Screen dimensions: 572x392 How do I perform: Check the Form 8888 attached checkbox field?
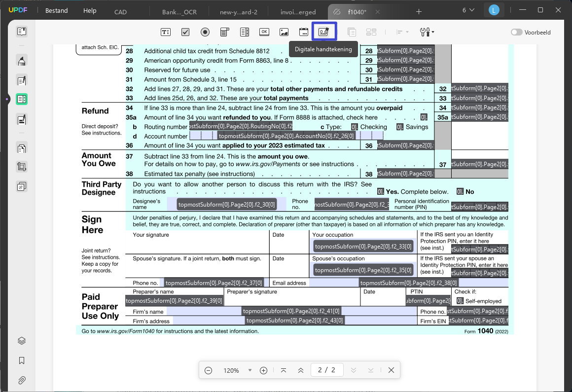[x=424, y=117]
